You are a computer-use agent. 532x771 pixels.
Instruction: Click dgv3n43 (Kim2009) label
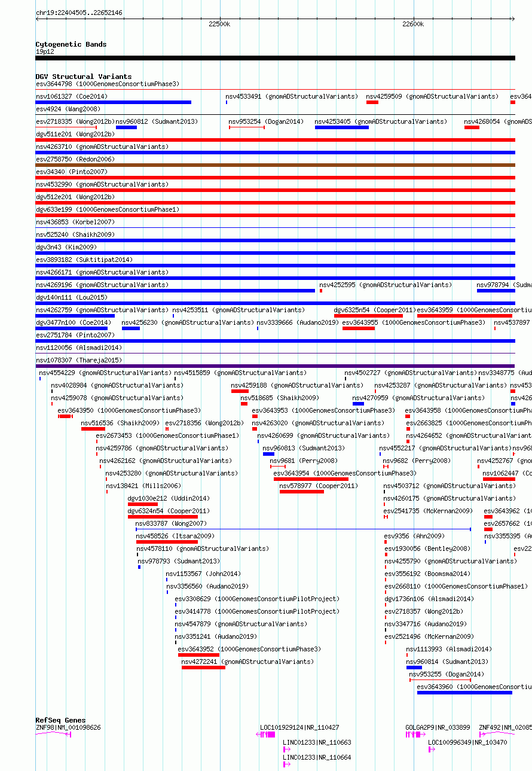click(66, 247)
